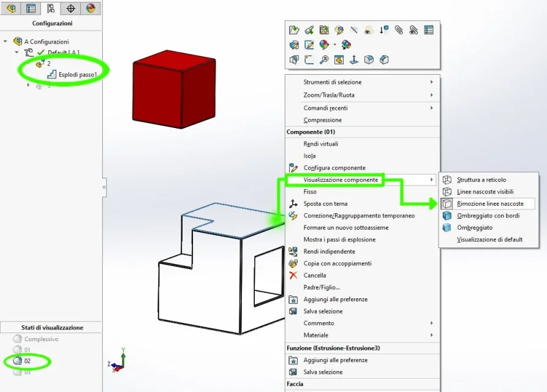The height and width of the screenshot is (392, 547).
Task: Select Ombreggiato con bordi display mode
Action: (x=488, y=216)
